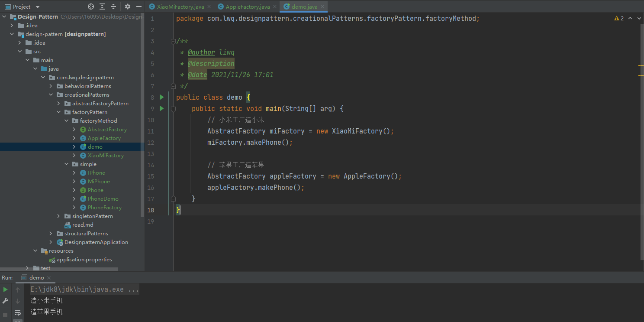Expand the behavioralPatterns package
The width and height of the screenshot is (644, 322).
click(51, 86)
